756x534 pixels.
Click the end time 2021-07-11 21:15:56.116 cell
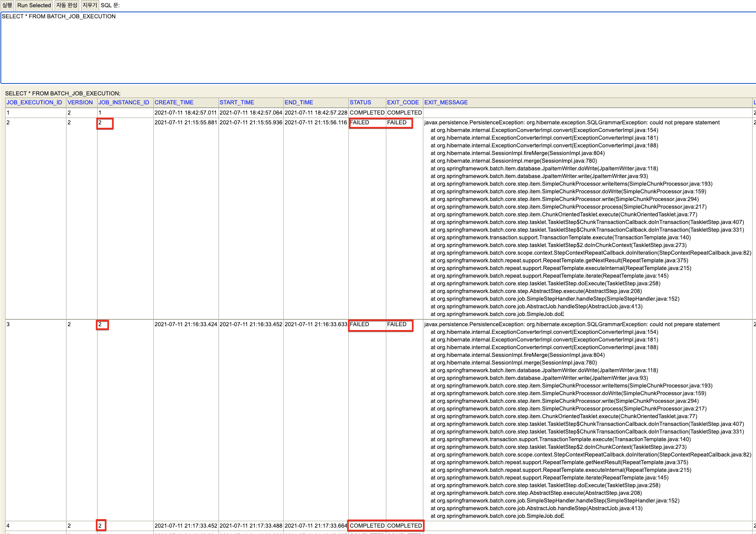click(316, 123)
